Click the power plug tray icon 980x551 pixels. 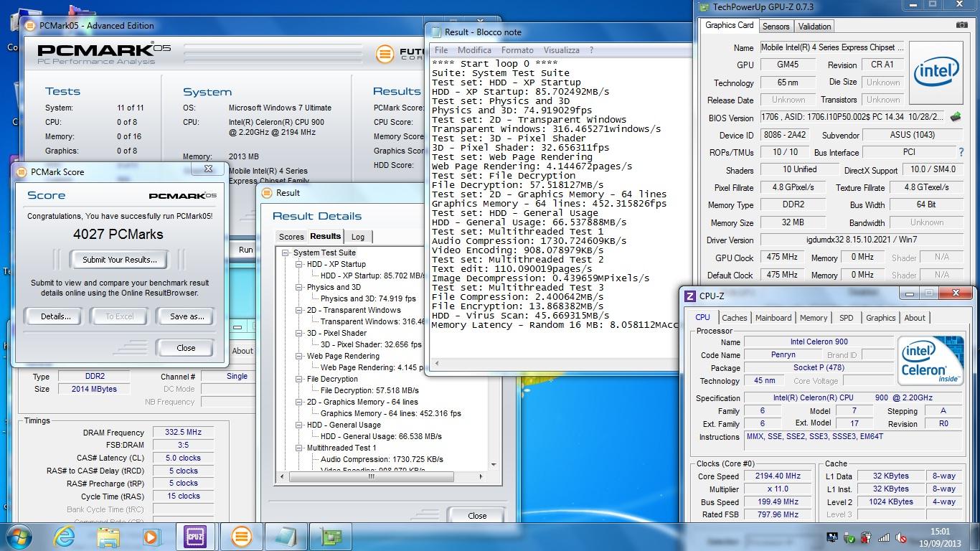867,537
